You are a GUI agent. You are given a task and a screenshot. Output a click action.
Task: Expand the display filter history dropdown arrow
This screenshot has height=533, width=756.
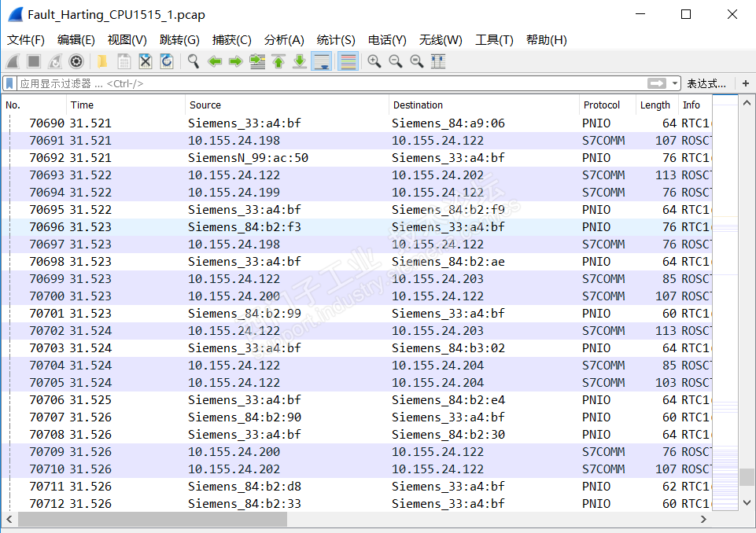coord(674,83)
